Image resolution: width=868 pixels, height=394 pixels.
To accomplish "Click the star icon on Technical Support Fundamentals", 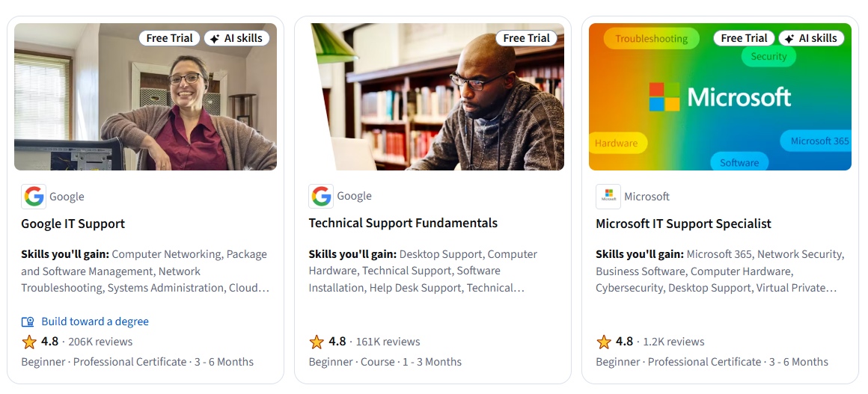I will click(x=317, y=342).
